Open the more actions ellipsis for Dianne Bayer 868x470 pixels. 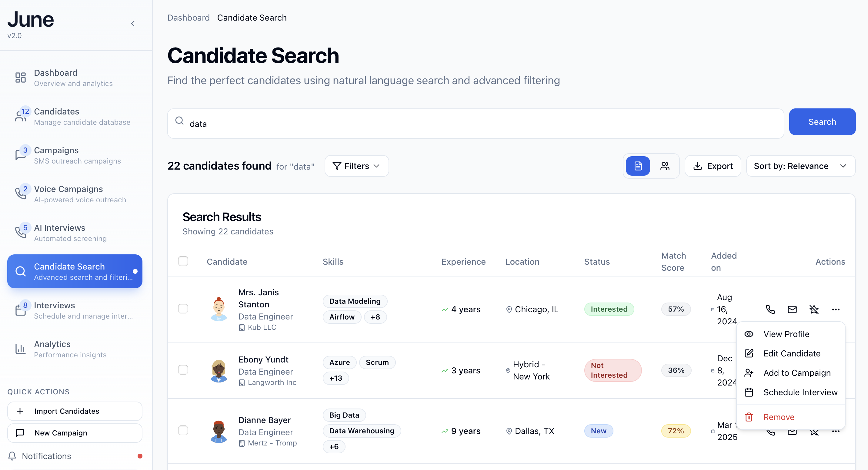pos(836,431)
